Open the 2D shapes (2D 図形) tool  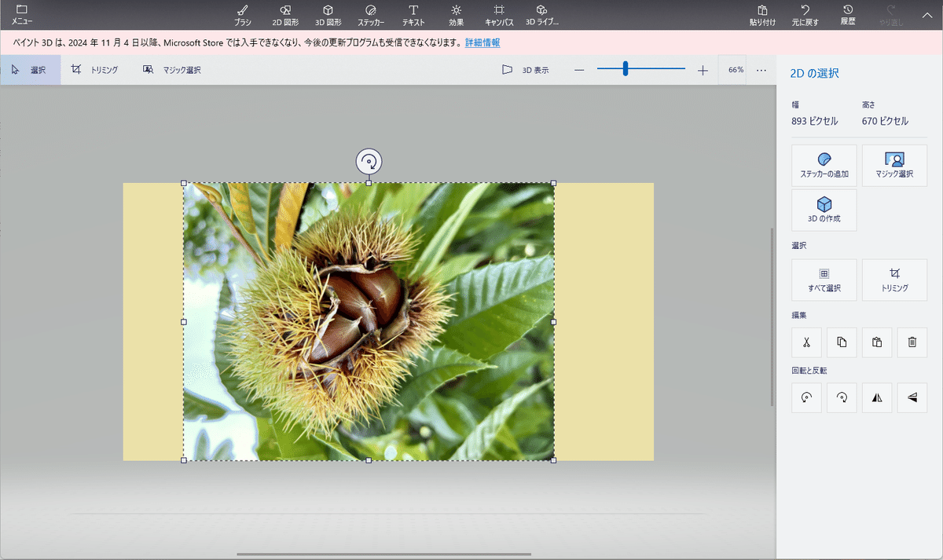click(x=285, y=14)
